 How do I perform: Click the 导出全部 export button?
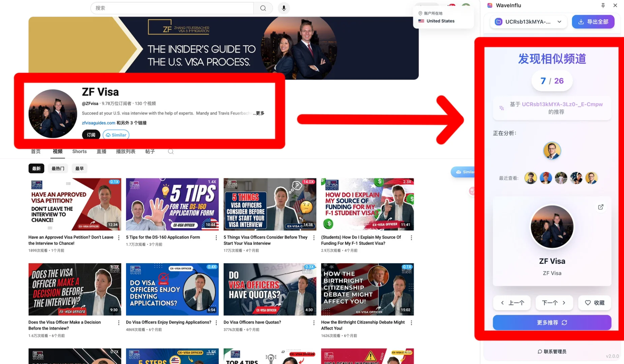[x=593, y=22]
